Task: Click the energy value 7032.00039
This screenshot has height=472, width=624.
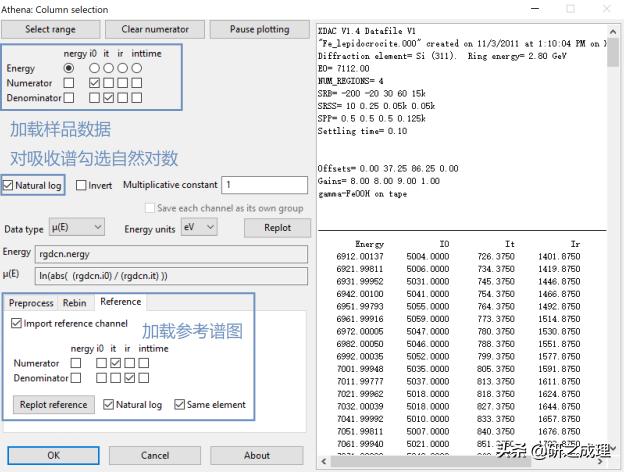Action: point(360,406)
